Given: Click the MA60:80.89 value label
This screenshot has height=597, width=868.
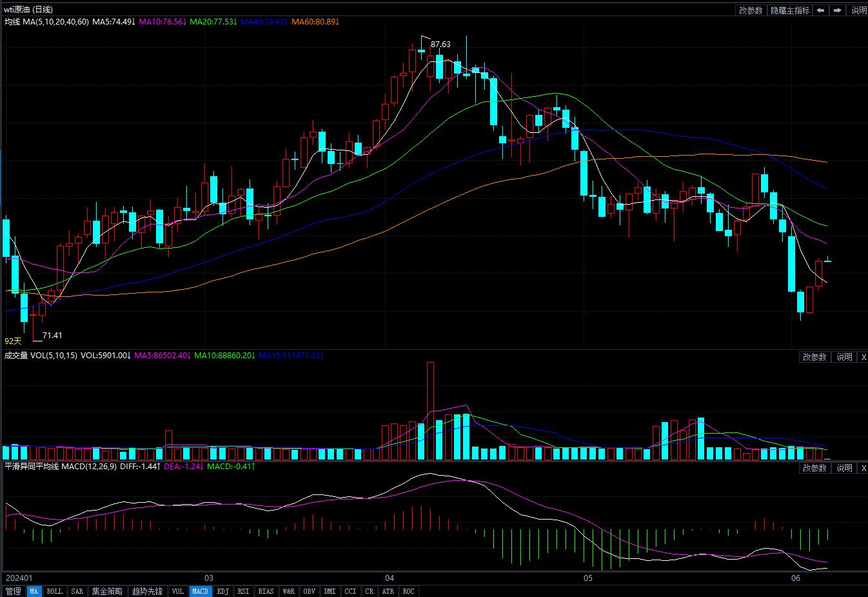Looking at the screenshot, I should pos(315,22).
